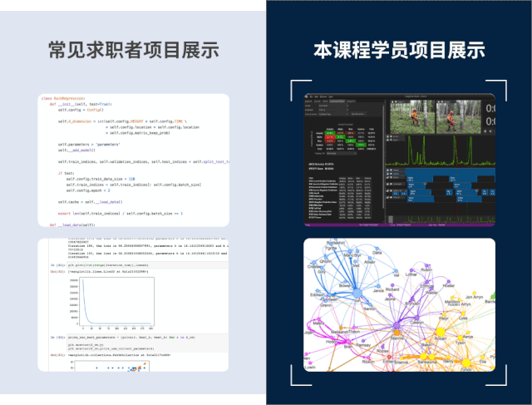Click the Rickon node label
Screen dimensions: 532x405
point(368,362)
